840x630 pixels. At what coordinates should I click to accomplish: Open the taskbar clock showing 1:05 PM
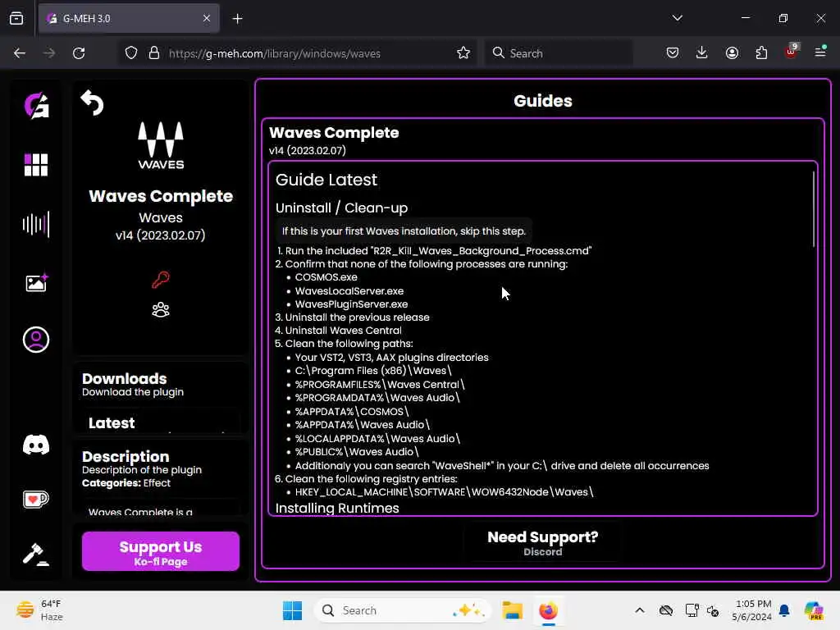tap(752, 610)
